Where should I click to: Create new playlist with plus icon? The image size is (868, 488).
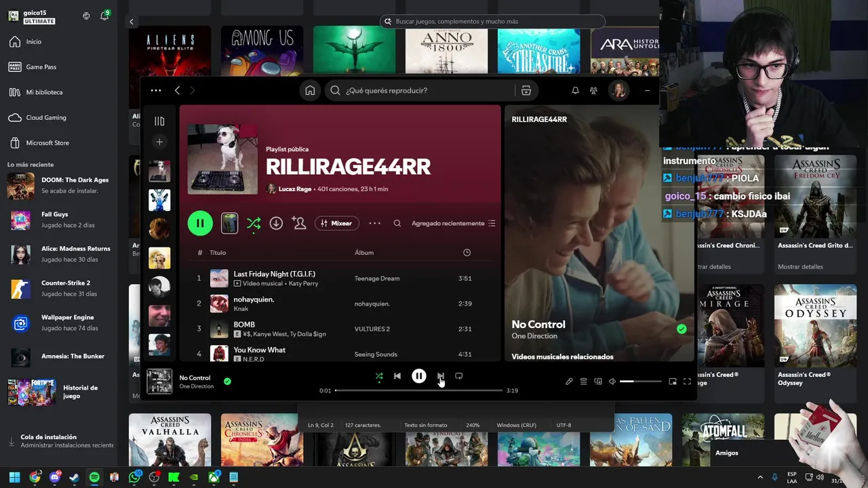pyautogui.click(x=159, y=142)
